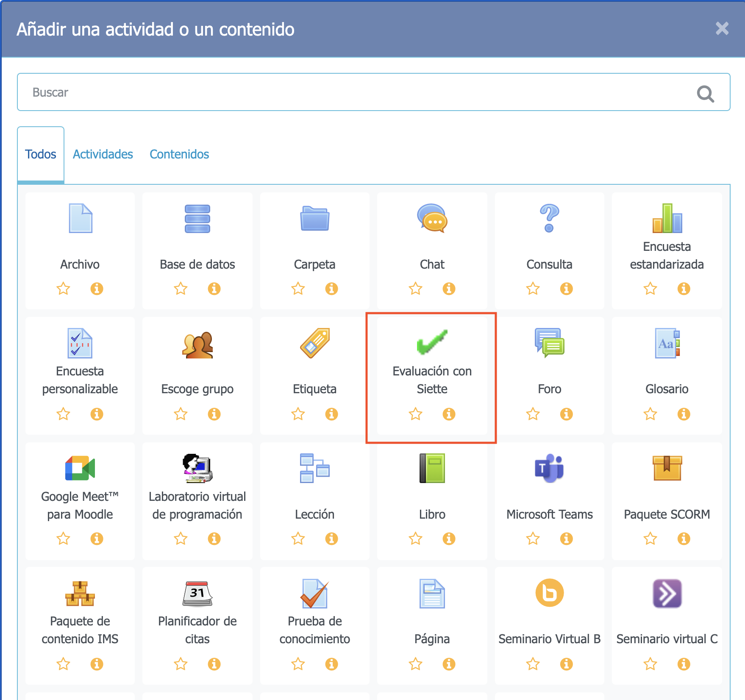Viewport: 745px width, 700px height.
Task: Choose the Microsoft Teams icon
Action: (x=549, y=468)
